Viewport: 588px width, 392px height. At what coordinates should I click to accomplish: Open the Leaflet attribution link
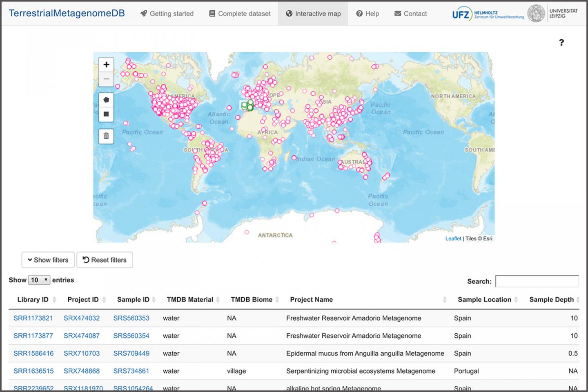coord(453,238)
